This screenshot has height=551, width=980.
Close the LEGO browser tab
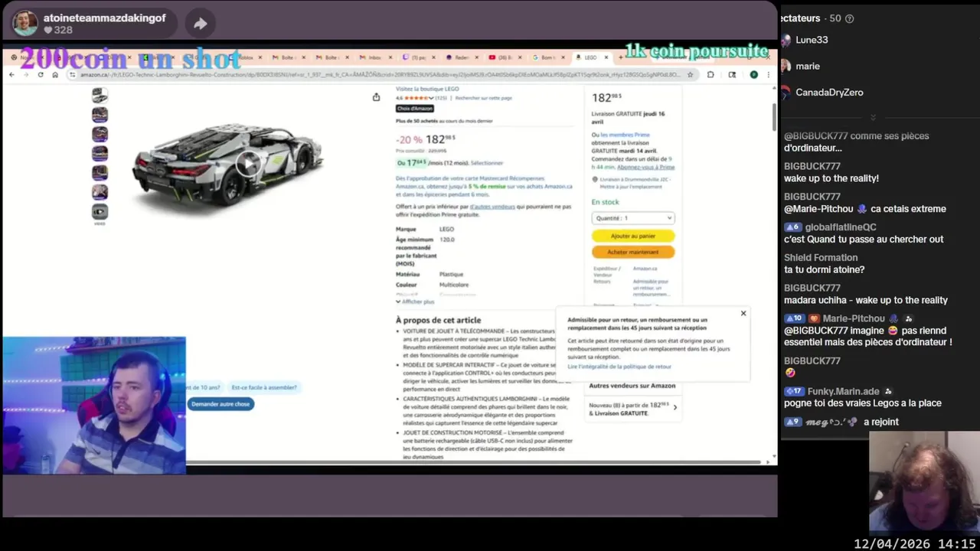[x=606, y=57]
